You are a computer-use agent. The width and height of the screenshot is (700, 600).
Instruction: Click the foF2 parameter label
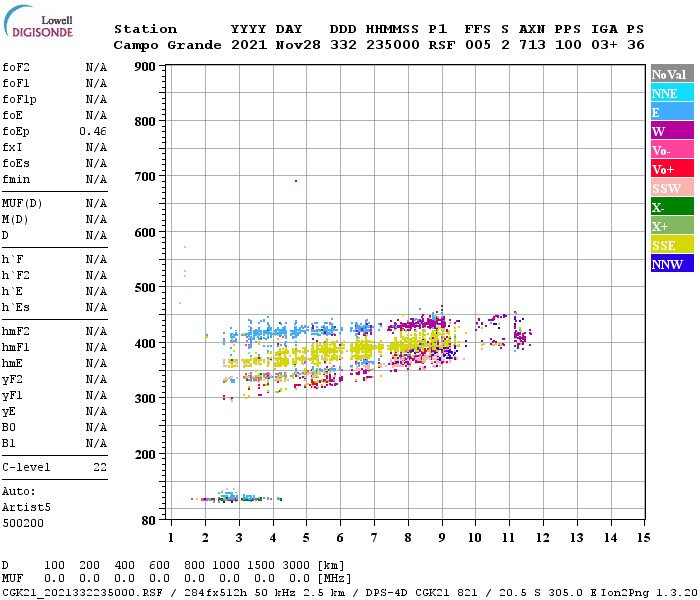[x=16, y=67]
